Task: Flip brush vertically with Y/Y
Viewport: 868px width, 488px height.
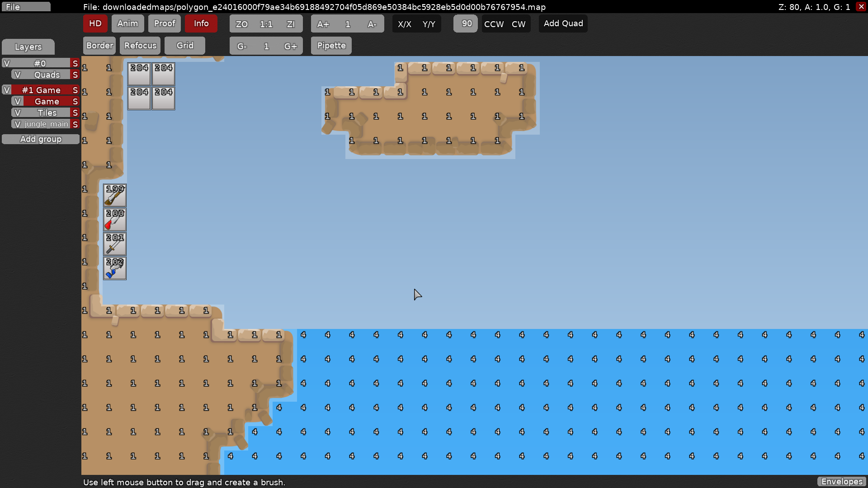Action: 429,24
